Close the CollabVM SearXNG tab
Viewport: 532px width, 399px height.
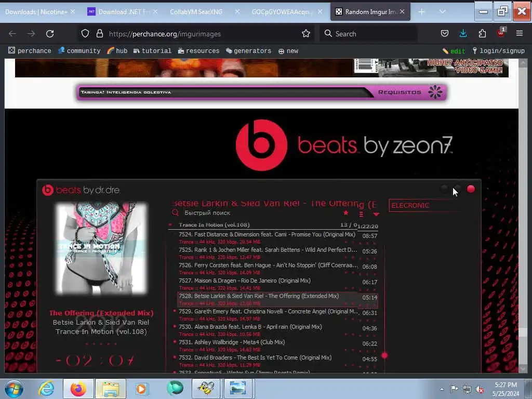[237, 11]
